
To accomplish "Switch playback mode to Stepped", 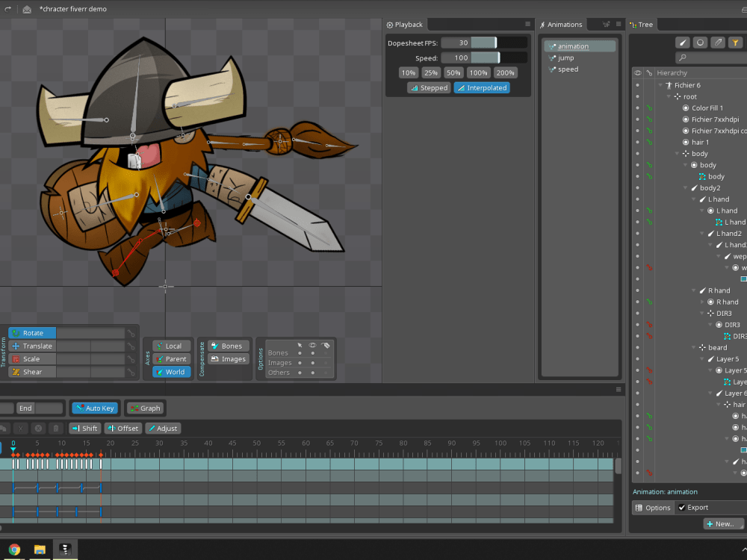I will 429,87.
